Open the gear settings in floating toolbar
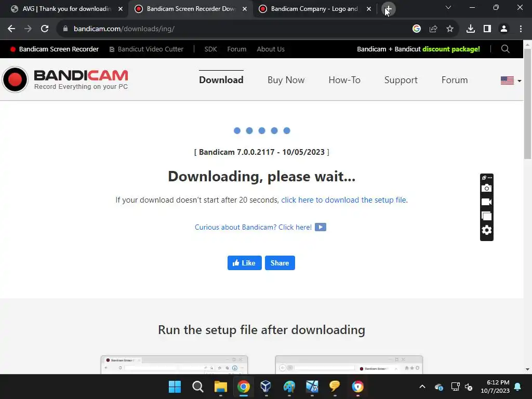 coord(486,230)
